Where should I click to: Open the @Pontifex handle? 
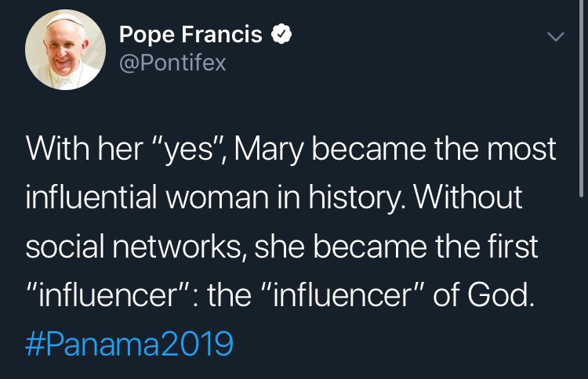(172, 63)
